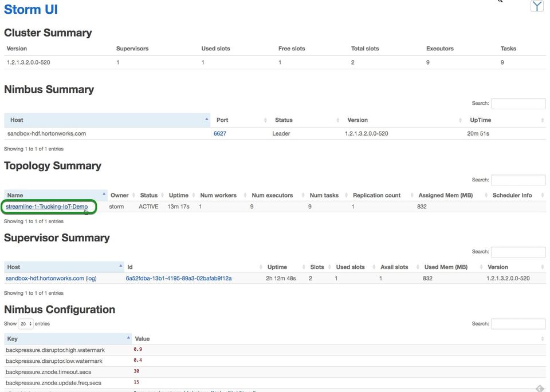
Task: Sort topologies by Uptime column
Action: click(x=180, y=195)
